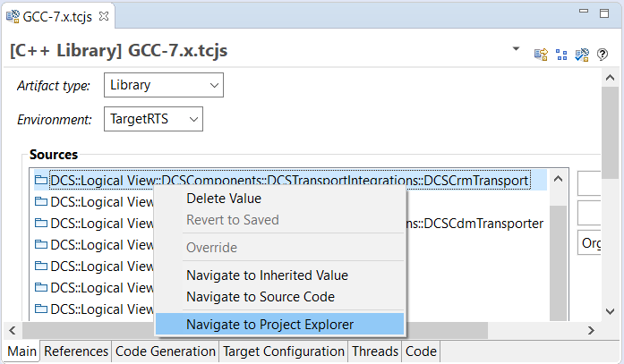Open the Artifact type Library dropdown
624x364 pixels.
(x=164, y=85)
